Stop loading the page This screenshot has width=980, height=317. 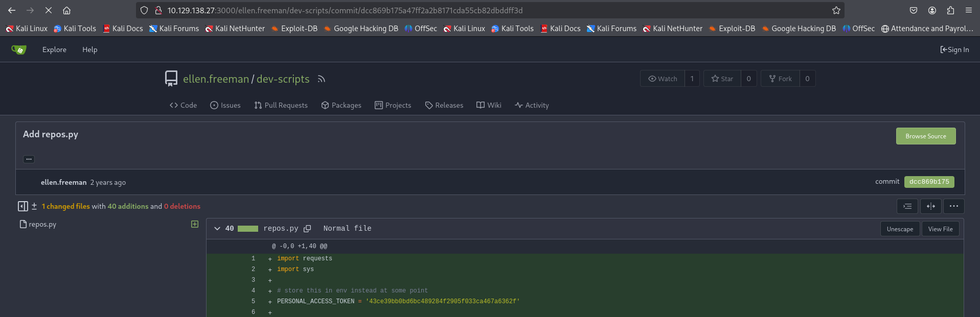pyautogui.click(x=49, y=10)
